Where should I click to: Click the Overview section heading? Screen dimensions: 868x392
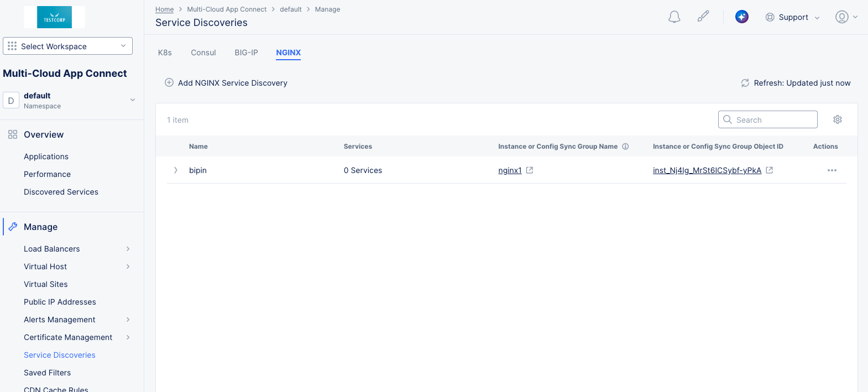44,134
